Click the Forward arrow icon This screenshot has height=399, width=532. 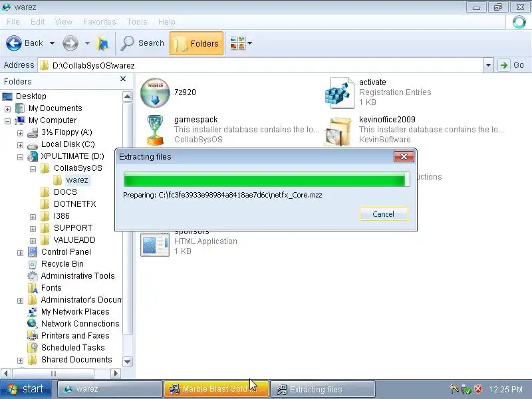(x=70, y=43)
